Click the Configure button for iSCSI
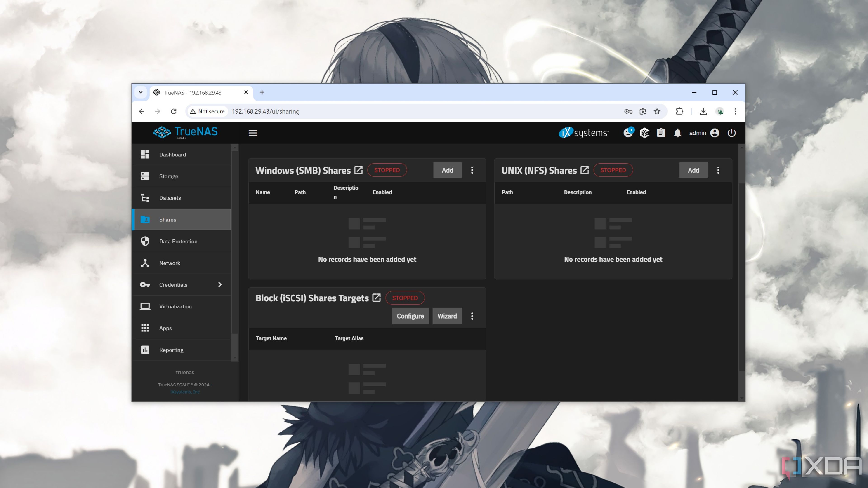 pyautogui.click(x=410, y=316)
